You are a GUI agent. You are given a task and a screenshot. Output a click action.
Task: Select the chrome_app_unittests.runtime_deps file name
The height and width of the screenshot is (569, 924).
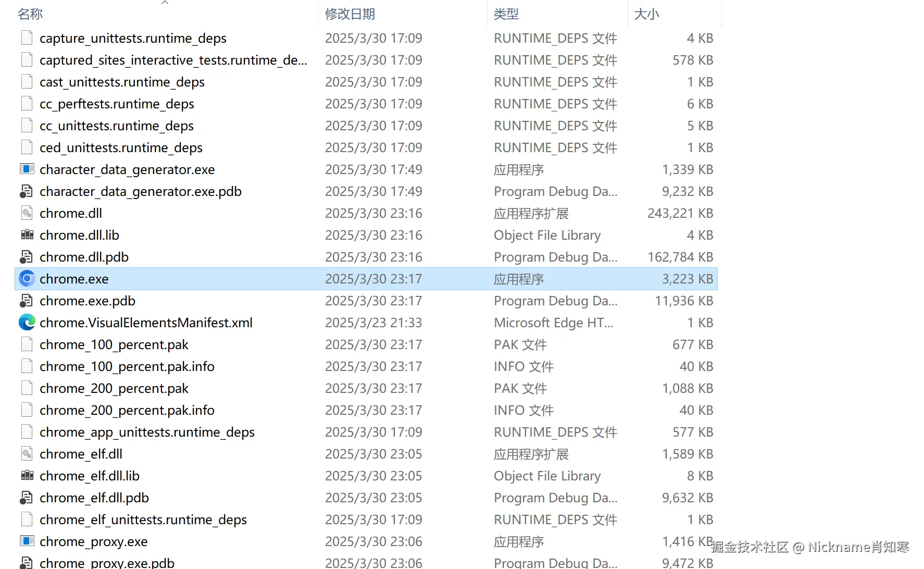(147, 432)
